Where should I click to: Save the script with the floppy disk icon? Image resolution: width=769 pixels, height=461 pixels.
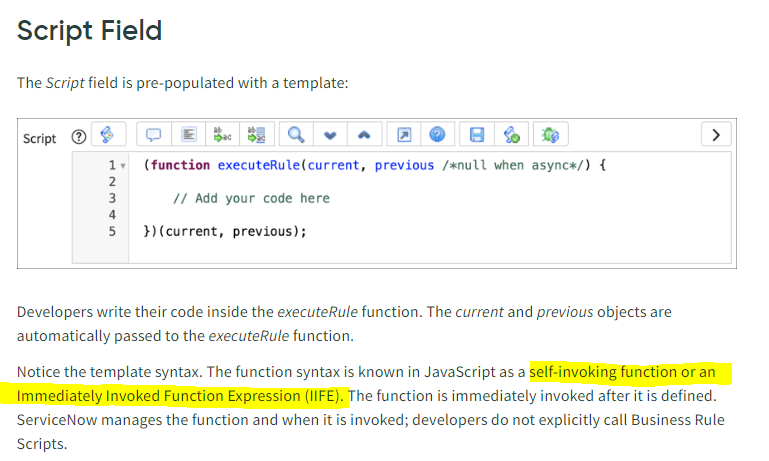479,135
